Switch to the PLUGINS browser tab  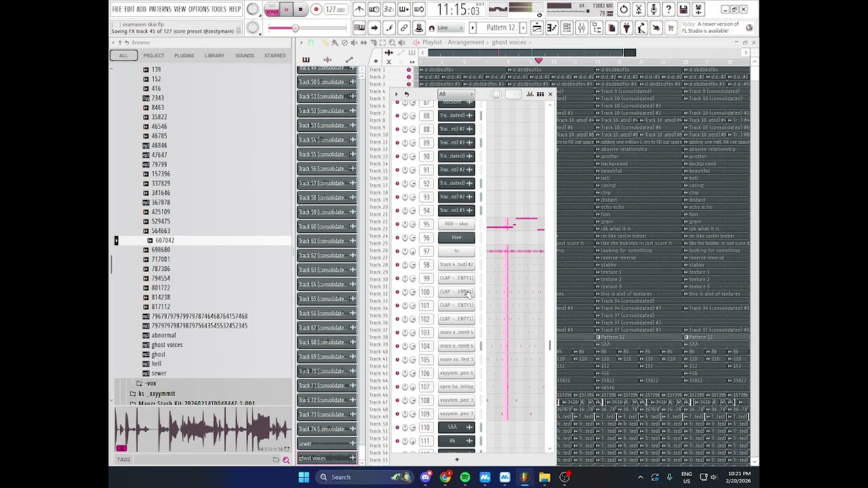point(184,56)
